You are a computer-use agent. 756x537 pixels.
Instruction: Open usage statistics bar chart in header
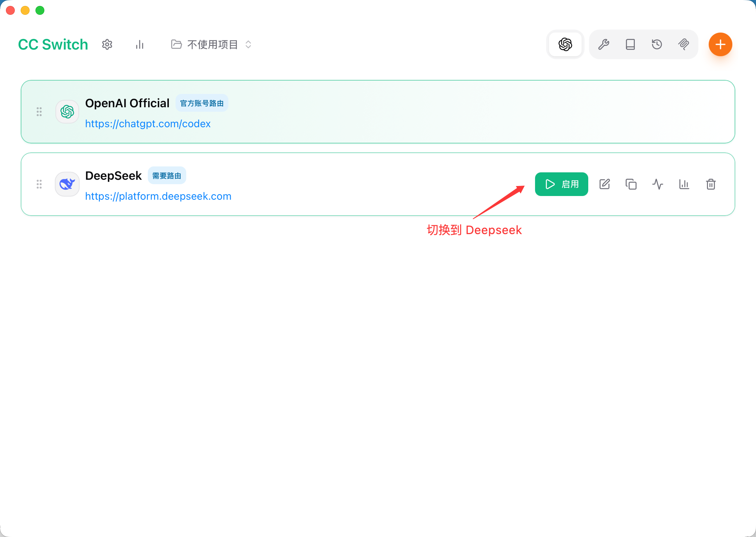(140, 44)
